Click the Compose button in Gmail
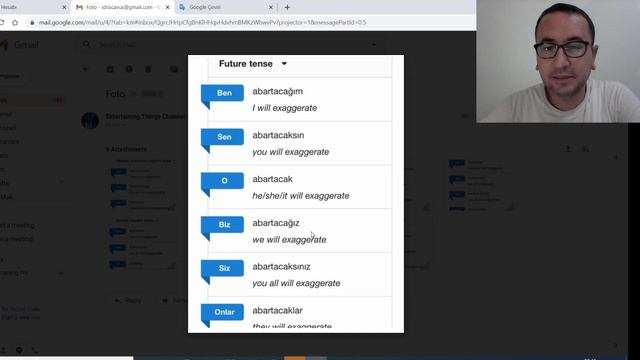Image resolution: width=640 pixels, height=360 pixels. point(12,76)
